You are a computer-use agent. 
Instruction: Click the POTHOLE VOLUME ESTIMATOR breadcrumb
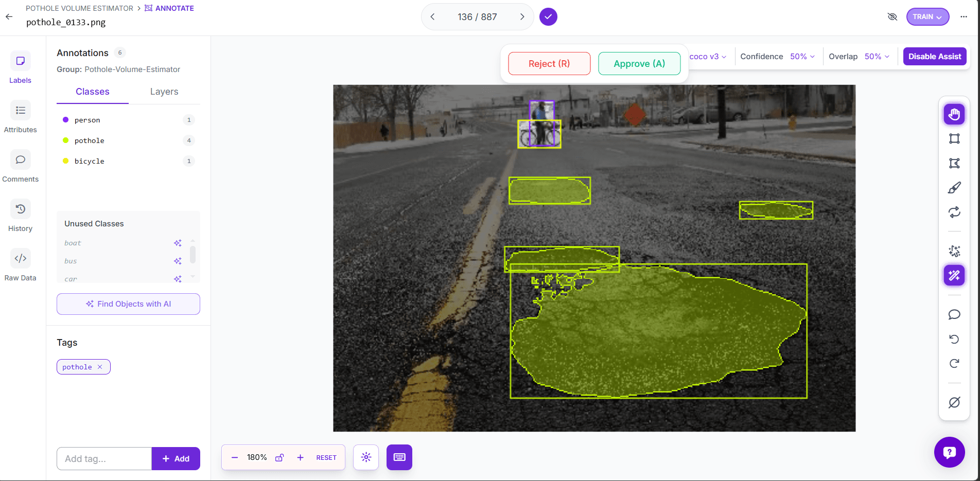tap(79, 8)
